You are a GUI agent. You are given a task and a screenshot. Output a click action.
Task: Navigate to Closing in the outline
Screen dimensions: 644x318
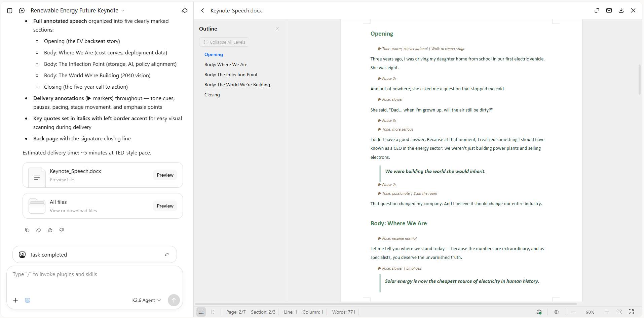click(x=212, y=95)
